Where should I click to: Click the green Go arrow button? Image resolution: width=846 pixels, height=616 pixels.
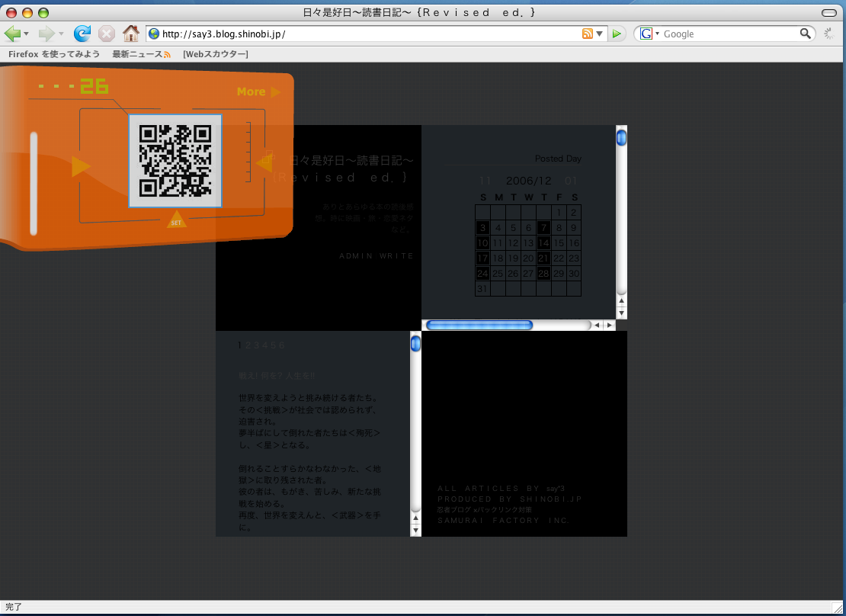(x=616, y=34)
